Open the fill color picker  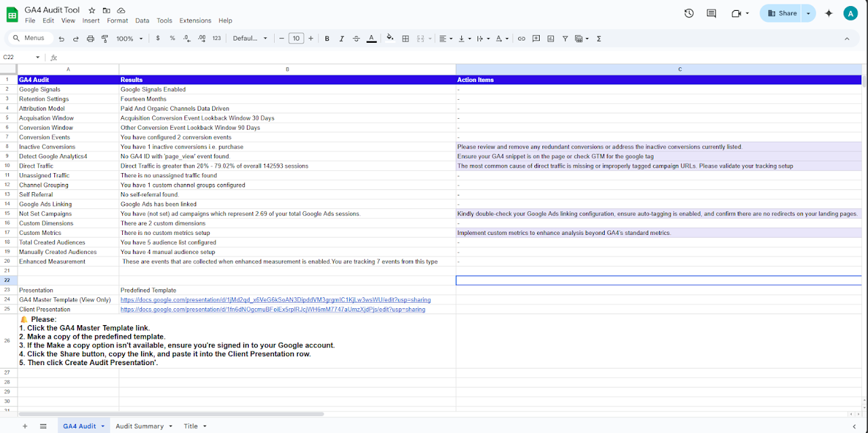(390, 39)
